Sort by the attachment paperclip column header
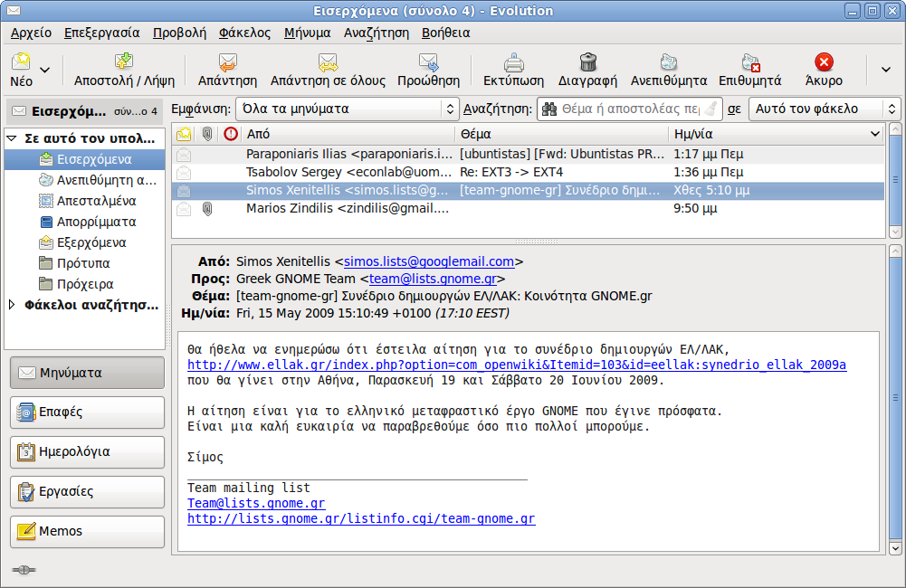 pos(207,134)
